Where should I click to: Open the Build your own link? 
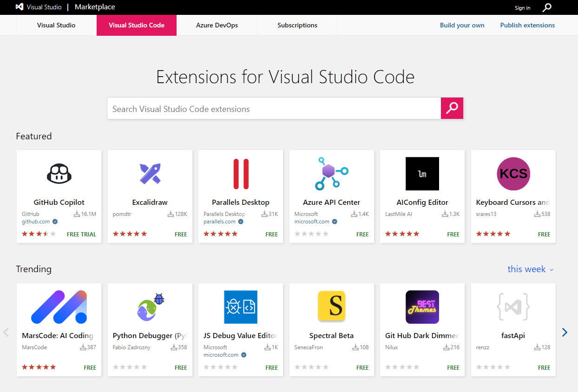[x=462, y=25]
